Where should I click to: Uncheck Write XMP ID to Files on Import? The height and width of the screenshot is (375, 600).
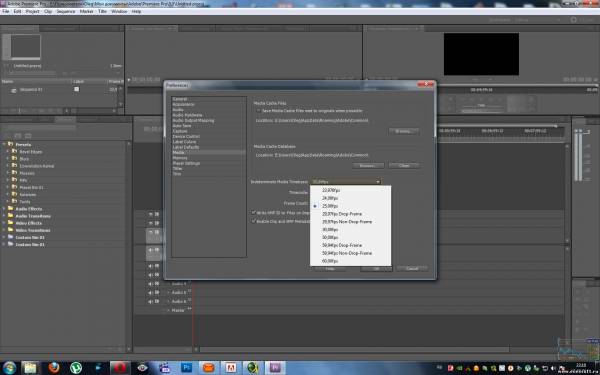253,212
